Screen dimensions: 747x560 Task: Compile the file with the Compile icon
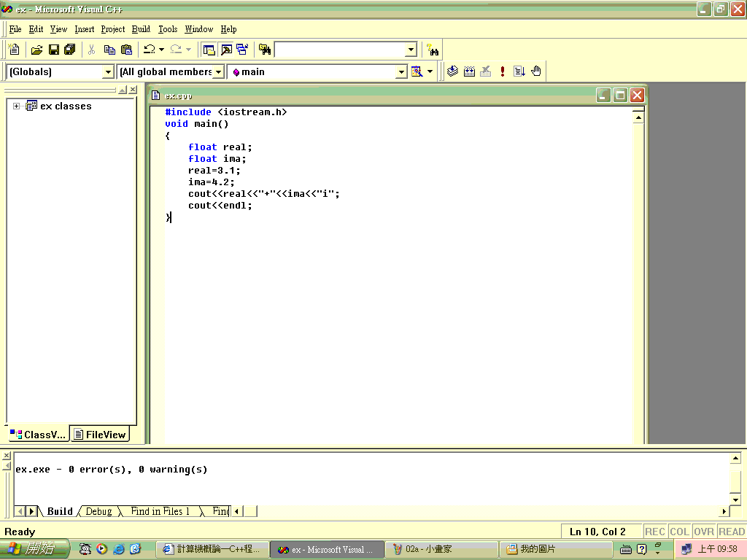click(x=452, y=71)
